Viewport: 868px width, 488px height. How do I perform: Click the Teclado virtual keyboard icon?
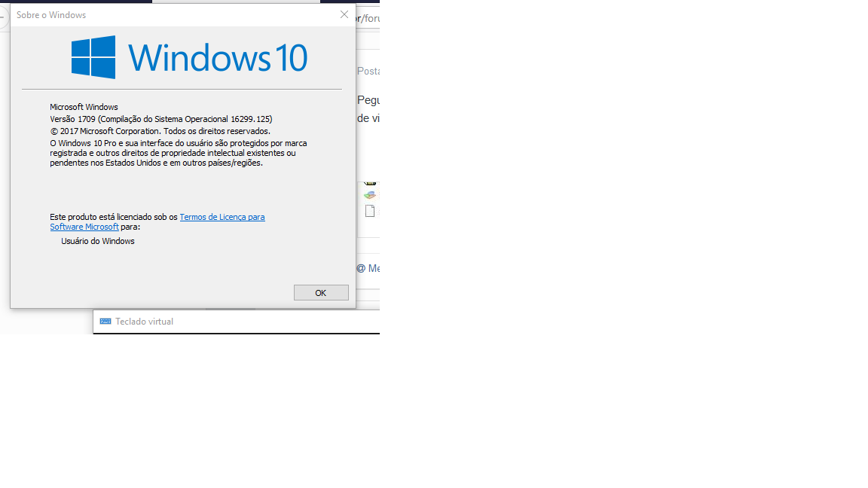point(105,322)
